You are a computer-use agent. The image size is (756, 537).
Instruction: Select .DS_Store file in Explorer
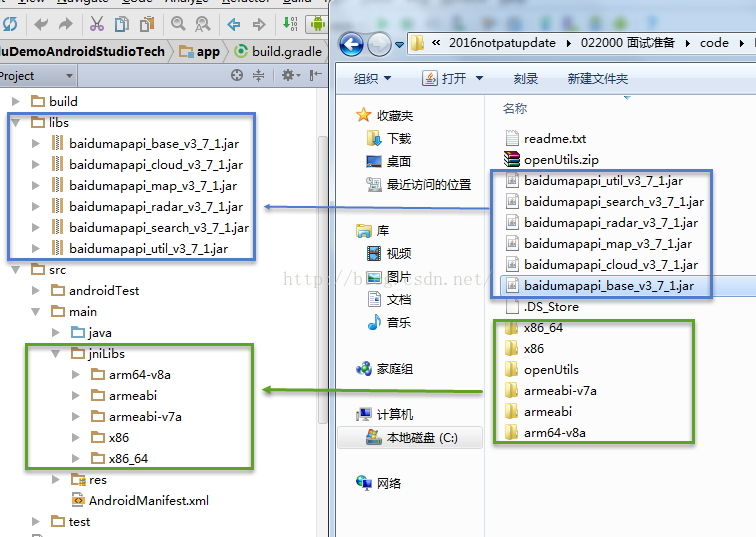click(x=541, y=307)
